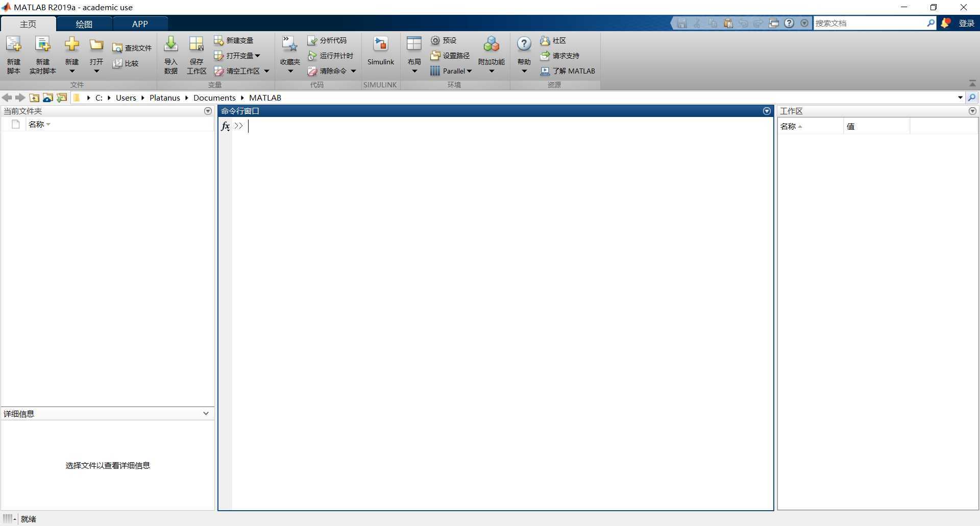The image size is (980, 526).
Task: Click the C: drive in path
Action: pos(99,98)
